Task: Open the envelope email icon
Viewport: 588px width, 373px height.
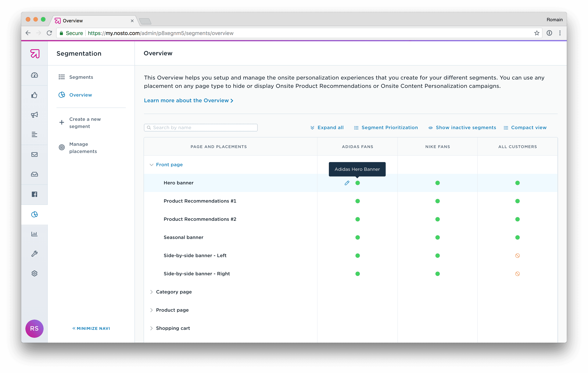Action: pyautogui.click(x=34, y=155)
